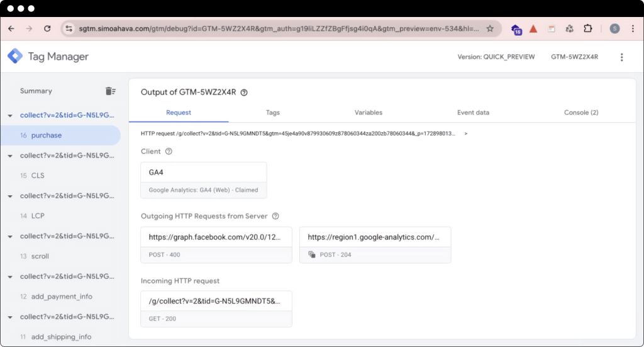Collapse the first collect request group
Image resolution: width=644 pixels, height=347 pixels.
[10, 115]
